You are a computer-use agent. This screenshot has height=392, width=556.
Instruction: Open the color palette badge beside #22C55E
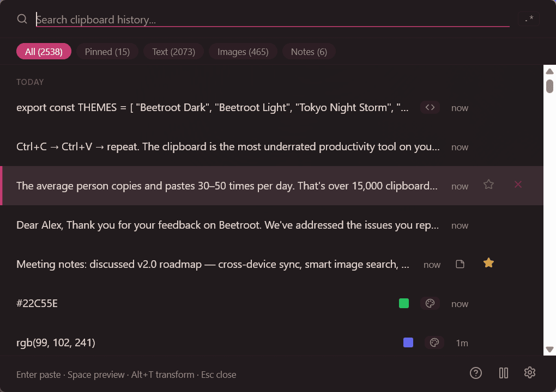[430, 303]
